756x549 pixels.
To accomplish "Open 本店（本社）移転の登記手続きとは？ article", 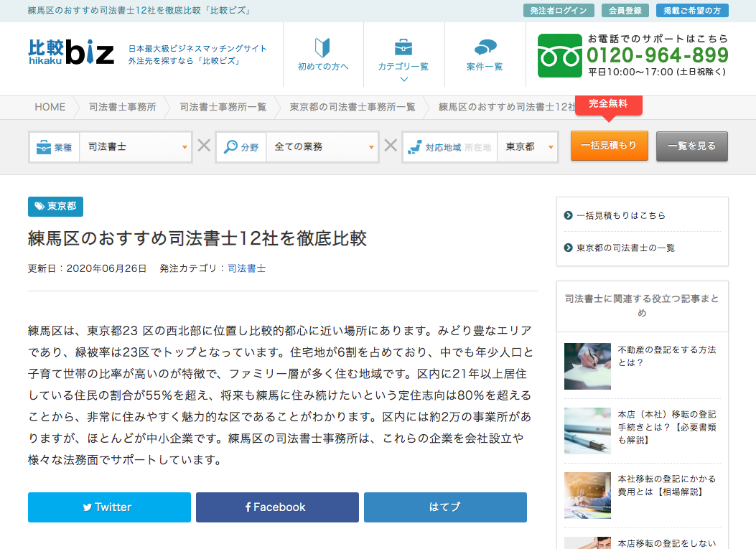I will pos(667,427).
